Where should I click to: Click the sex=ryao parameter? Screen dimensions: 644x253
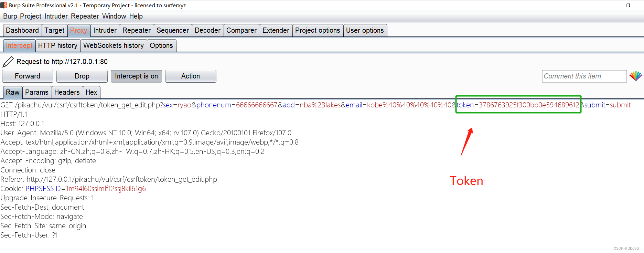click(177, 105)
